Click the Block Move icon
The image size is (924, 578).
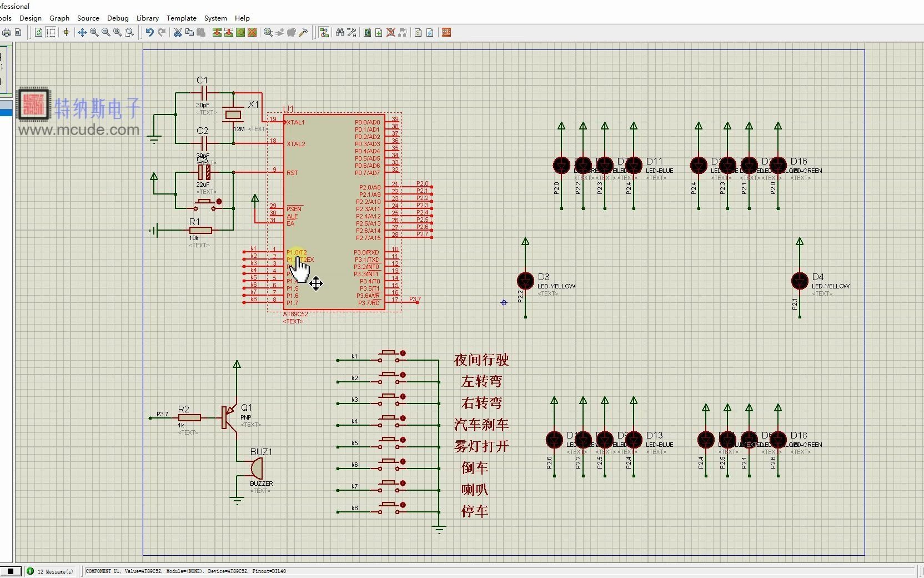(x=229, y=32)
